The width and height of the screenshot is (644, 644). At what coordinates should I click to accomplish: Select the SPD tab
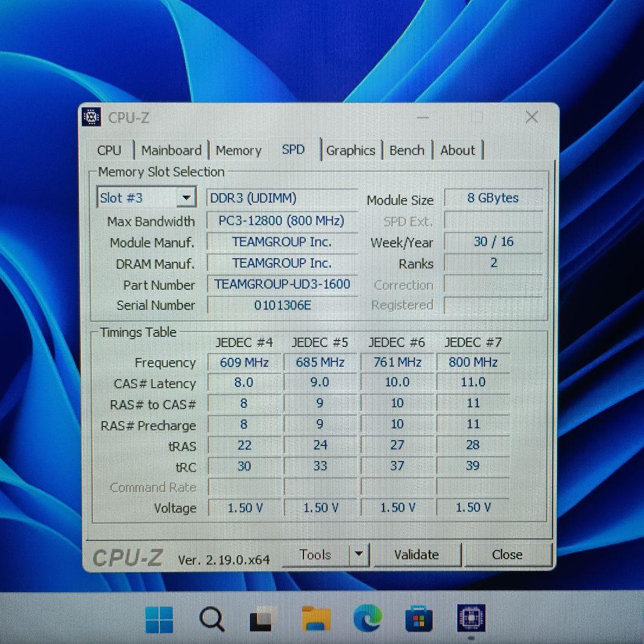[x=293, y=150]
